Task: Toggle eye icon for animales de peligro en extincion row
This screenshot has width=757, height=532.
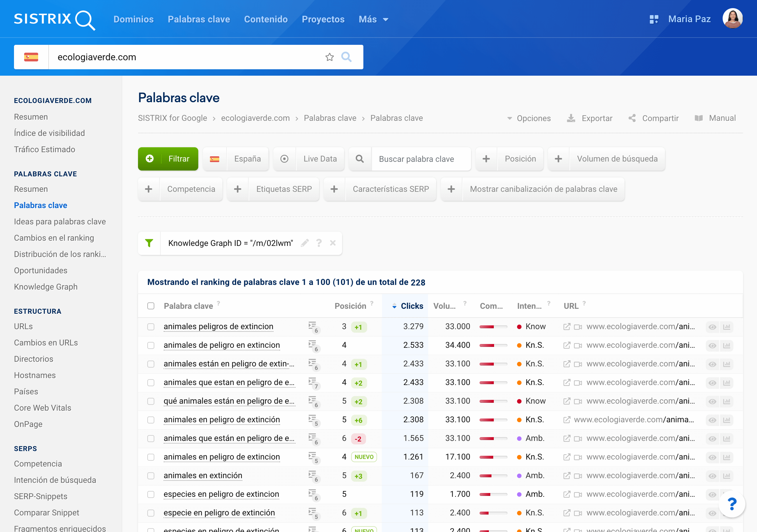Action: (x=712, y=345)
